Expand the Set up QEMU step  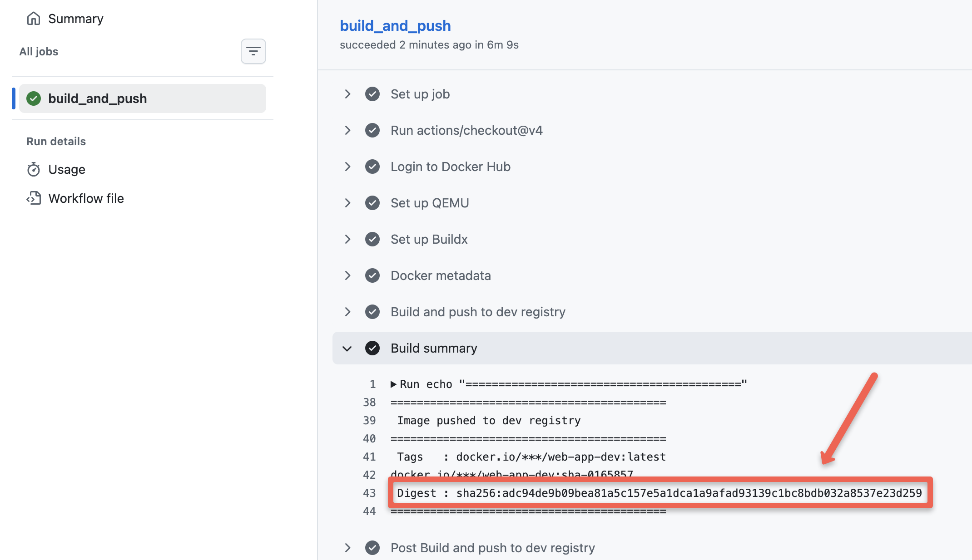[348, 203]
